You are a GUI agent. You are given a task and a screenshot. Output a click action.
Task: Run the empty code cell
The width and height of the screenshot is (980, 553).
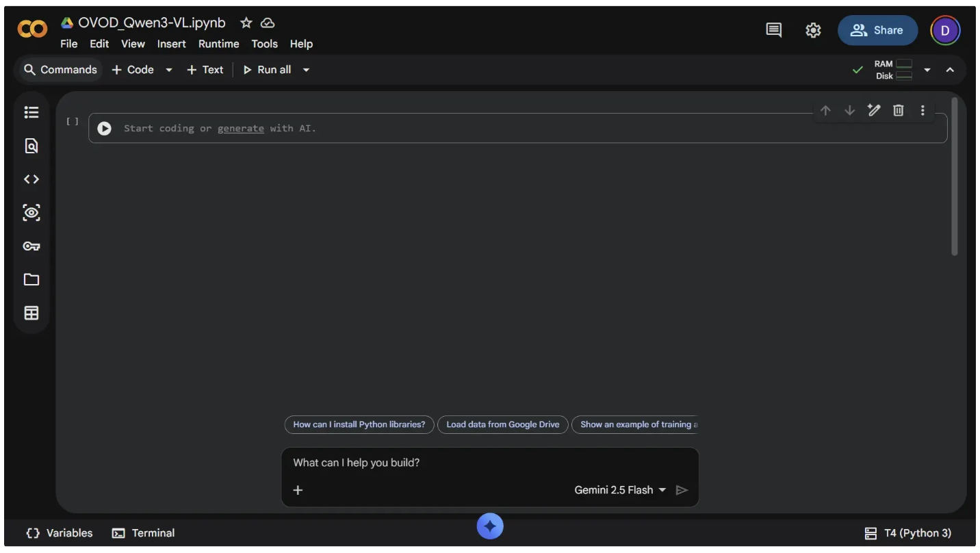pyautogui.click(x=104, y=128)
